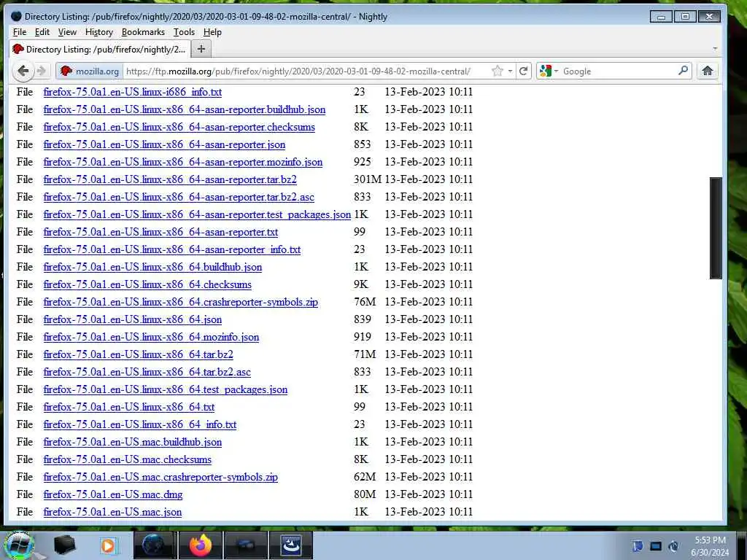Image resolution: width=747 pixels, height=560 pixels.
Task: Open asan-reporter.test_packages.json link
Action: point(197,214)
